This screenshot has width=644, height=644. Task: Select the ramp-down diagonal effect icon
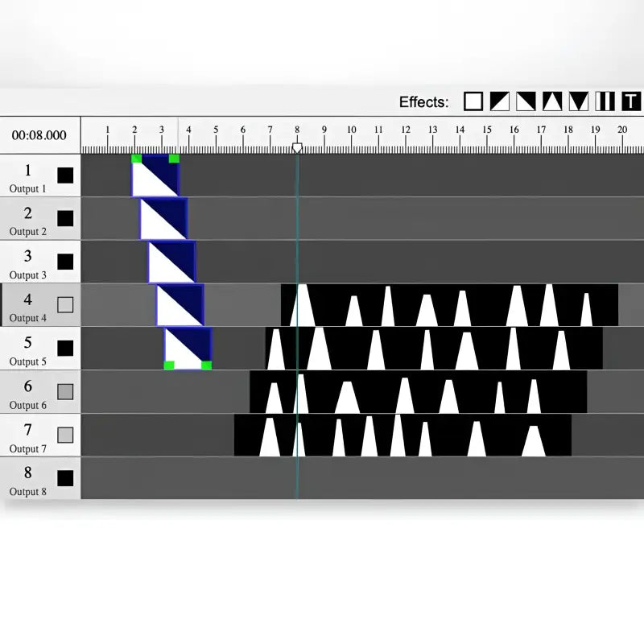526,101
